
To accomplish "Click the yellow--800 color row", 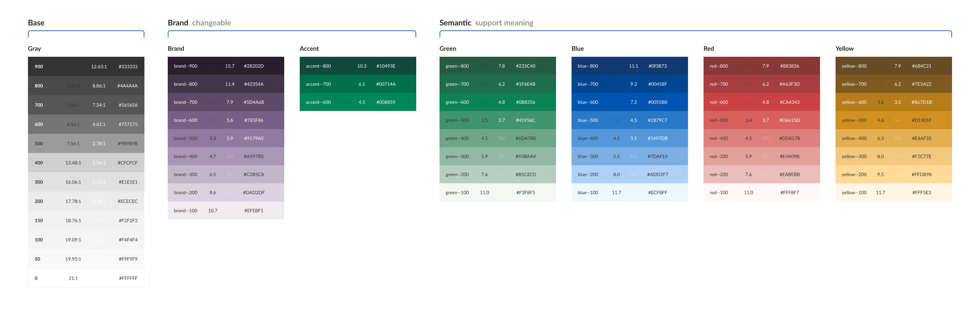I will [x=893, y=66].
